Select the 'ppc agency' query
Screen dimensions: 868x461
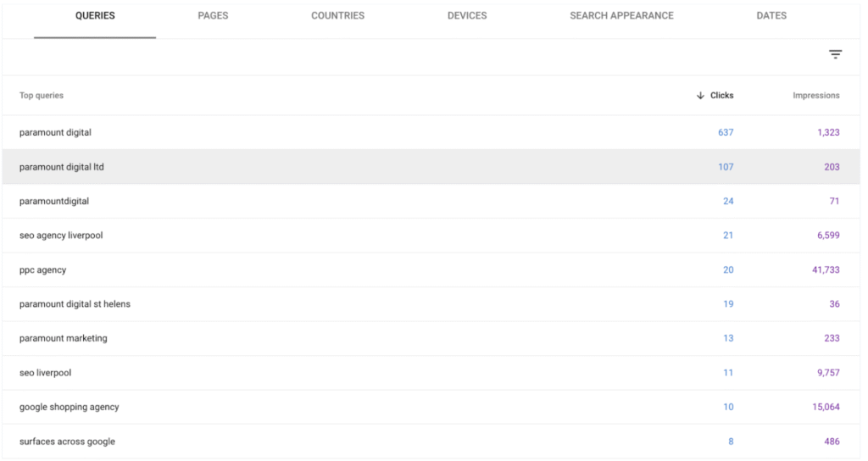point(42,269)
